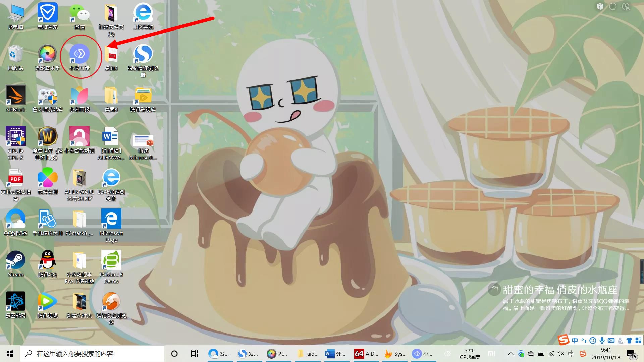Switch to the Word taskbar window

[335, 354]
